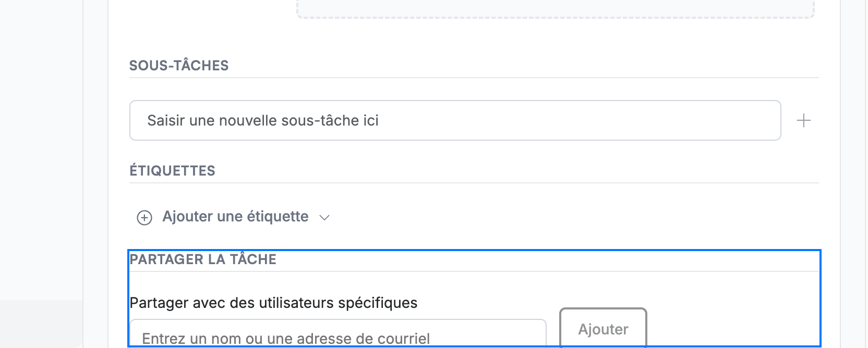
Task: Select the ÉTIQUETTES section heading
Action: [x=172, y=171]
